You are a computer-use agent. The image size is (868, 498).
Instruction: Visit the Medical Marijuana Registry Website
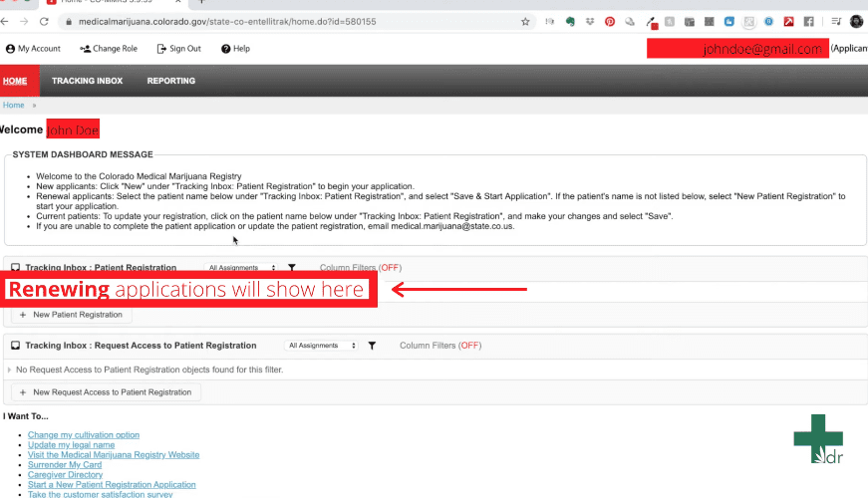click(114, 455)
